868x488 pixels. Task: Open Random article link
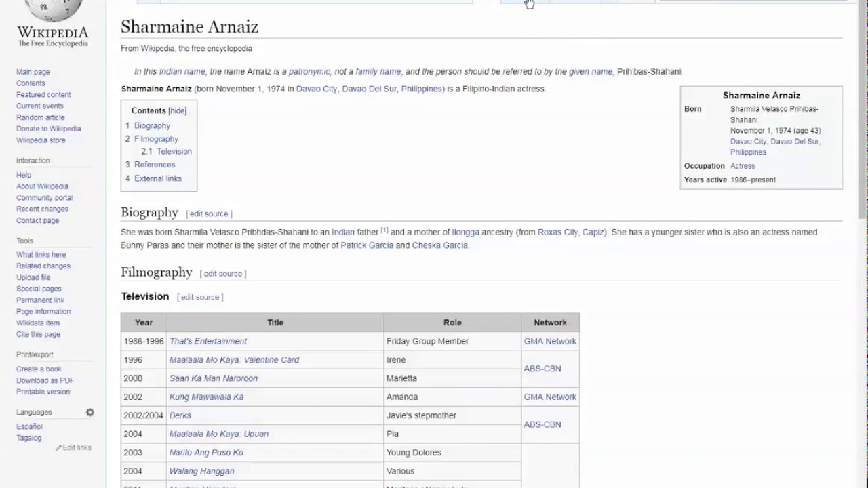pyautogui.click(x=40, y=117)
